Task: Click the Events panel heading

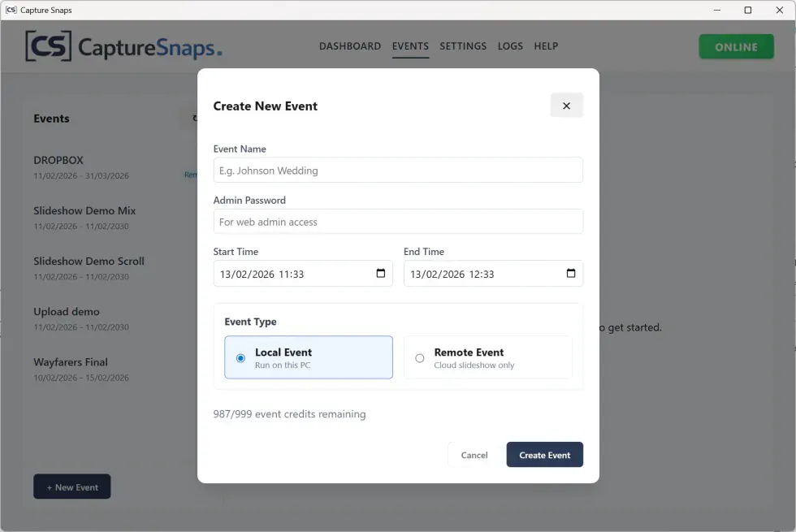Action: (x=51, y=119)
